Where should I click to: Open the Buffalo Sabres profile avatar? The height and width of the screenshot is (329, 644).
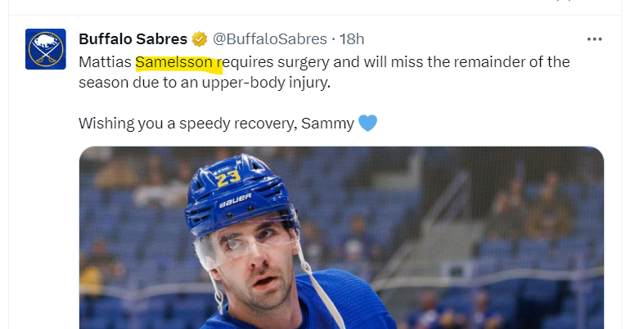[46, 49]
